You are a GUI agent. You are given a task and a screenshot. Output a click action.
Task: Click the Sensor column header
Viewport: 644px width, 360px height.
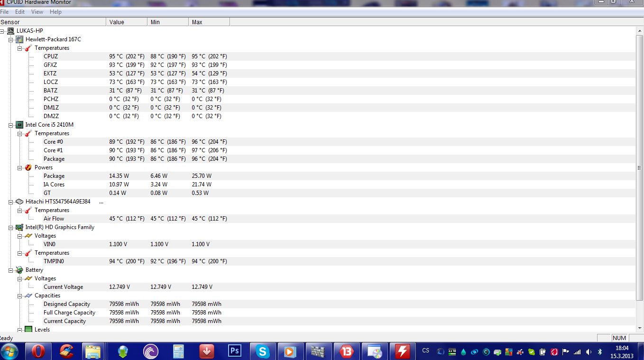pyautogui.click(x=53, y=22)
